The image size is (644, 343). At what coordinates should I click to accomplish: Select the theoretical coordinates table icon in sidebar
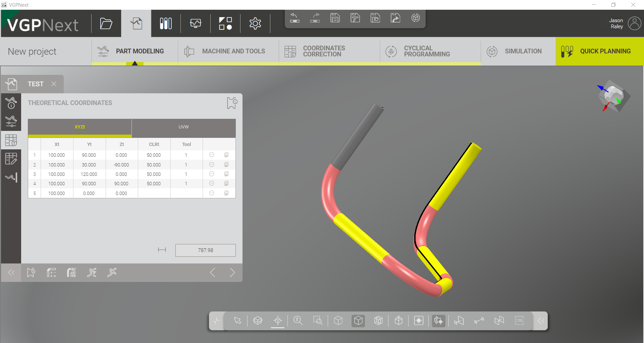(11, 140)
